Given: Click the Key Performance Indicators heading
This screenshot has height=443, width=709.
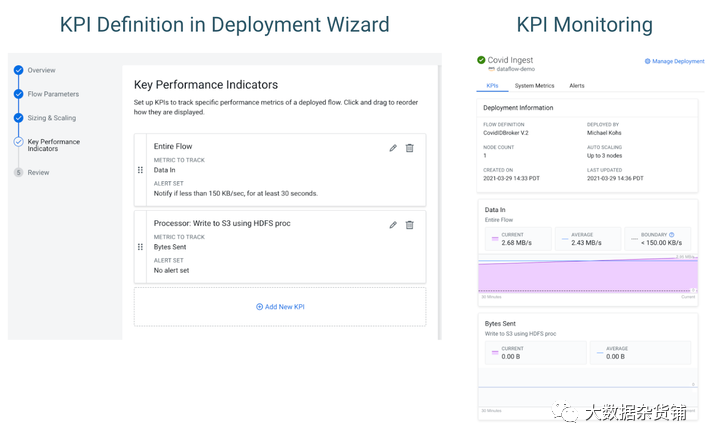Looking at the screenshot, I should click(206, 85).
